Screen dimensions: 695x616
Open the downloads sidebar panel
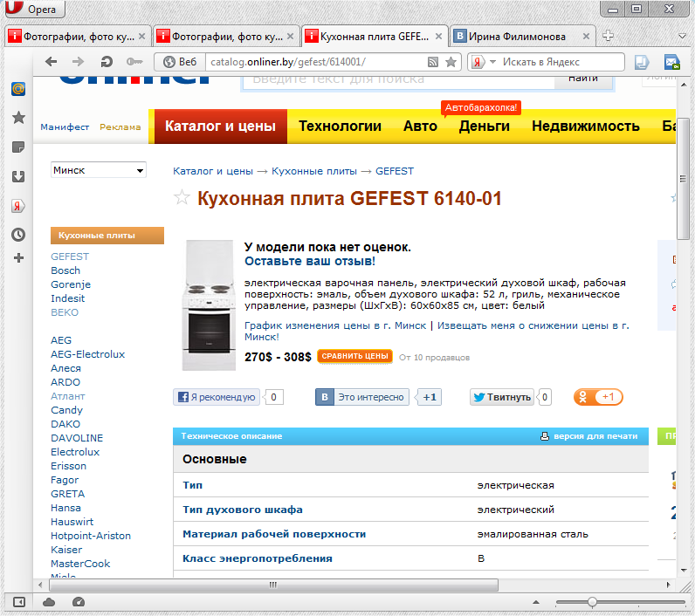[18, 177]
